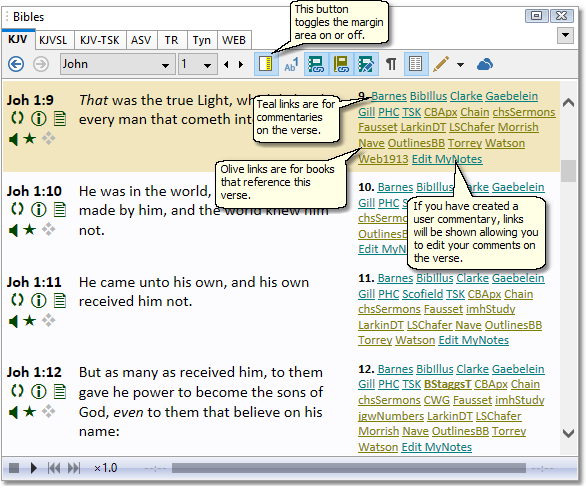Click the forward navigation arrow button
586x488 pixels.
41,64
